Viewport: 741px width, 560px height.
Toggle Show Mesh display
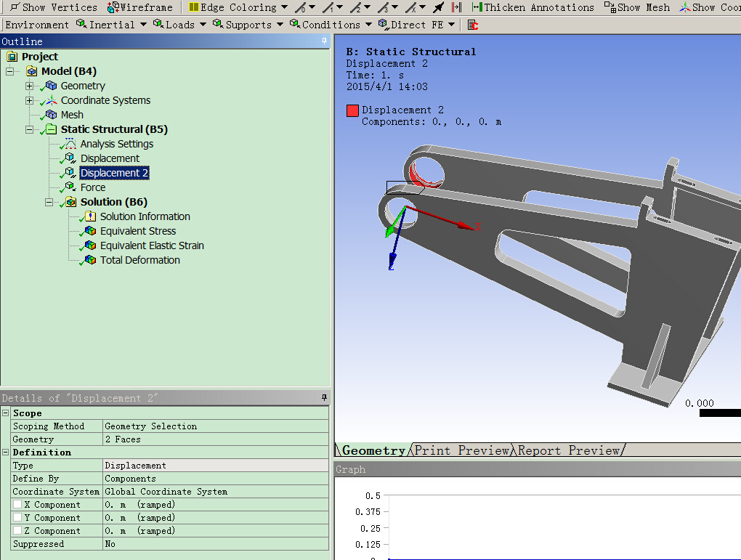pyautogui.click(x=636, y=7)
